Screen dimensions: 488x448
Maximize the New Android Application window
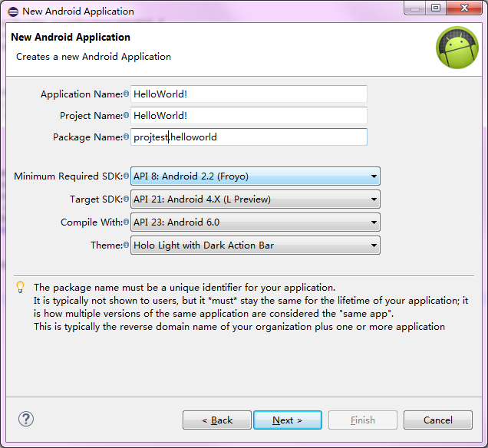coord(436,8)
